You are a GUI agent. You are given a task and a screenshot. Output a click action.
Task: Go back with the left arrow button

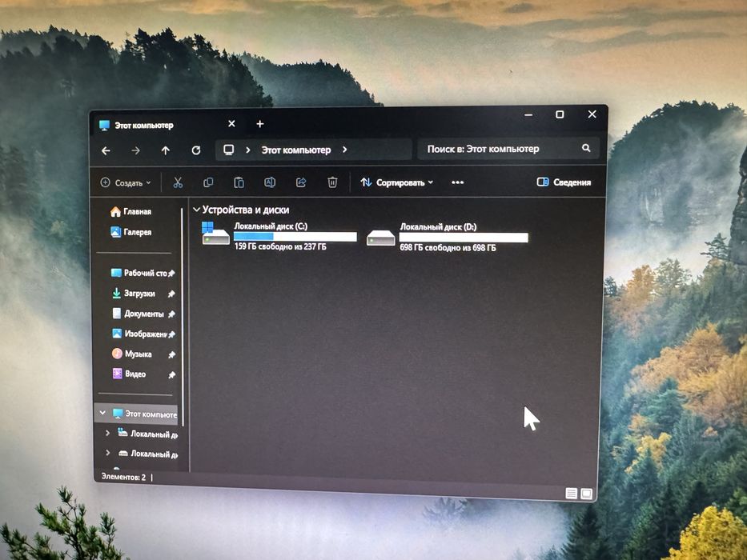106,150
